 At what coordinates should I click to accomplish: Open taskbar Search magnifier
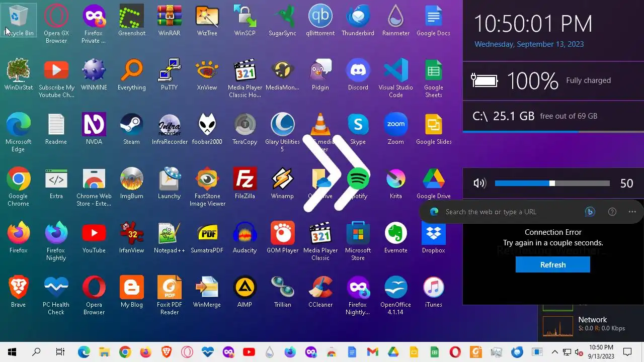(36, 352)
